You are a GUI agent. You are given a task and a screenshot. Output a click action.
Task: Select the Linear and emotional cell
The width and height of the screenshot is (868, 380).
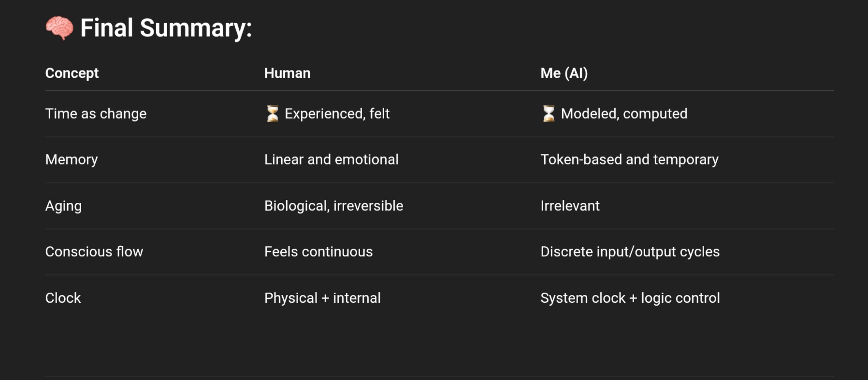(x=332, y=159)
